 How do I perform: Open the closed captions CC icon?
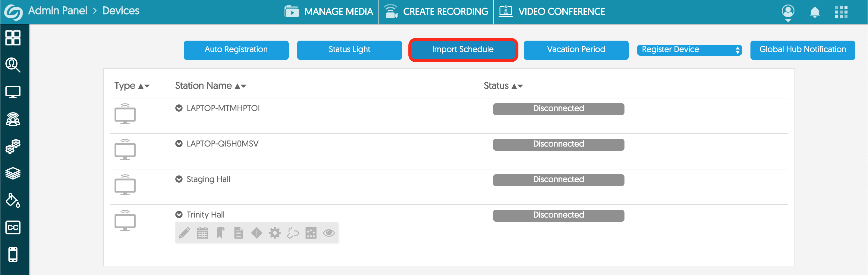[x=13, y=227]
